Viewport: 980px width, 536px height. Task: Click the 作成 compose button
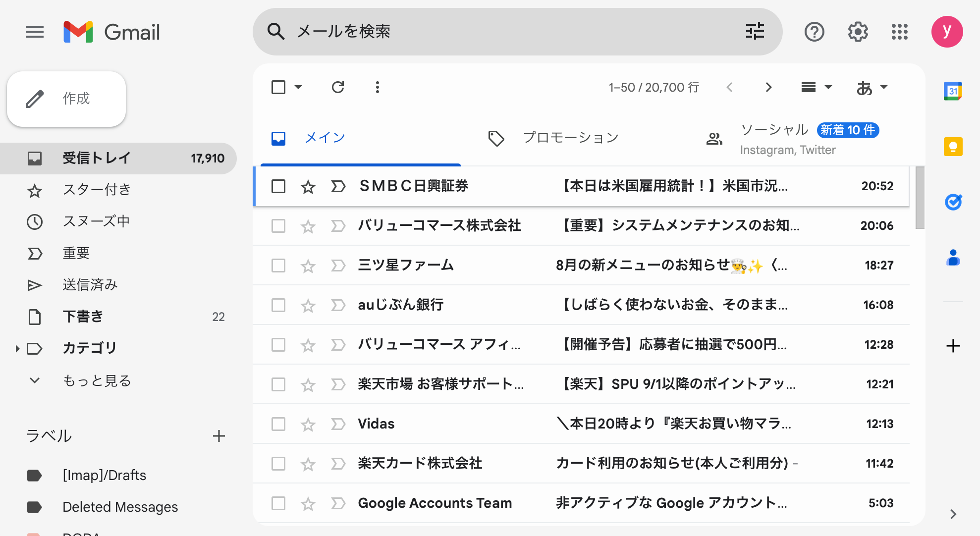pyautogui.click(x=66, y=99)
